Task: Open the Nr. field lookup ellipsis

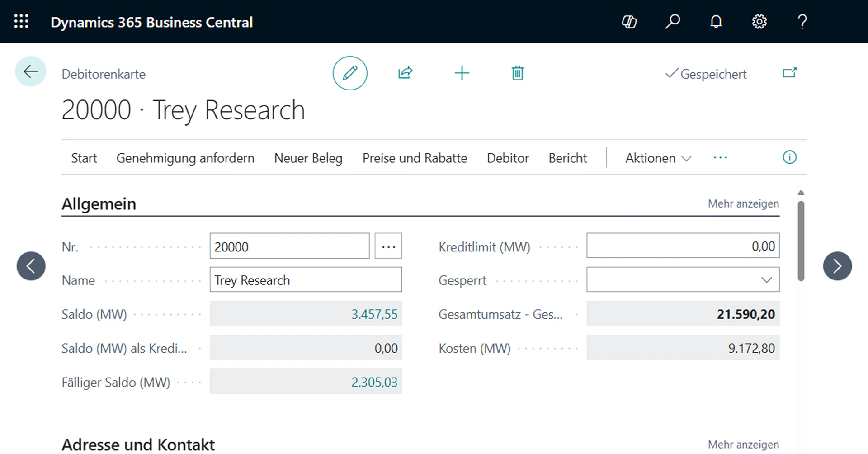Action: tap(388, 246)
